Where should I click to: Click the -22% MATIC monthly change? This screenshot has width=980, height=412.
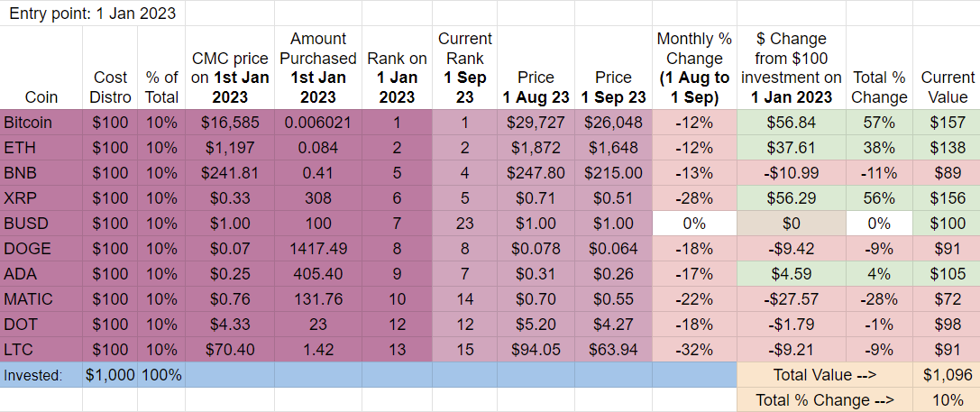(694, 298)
